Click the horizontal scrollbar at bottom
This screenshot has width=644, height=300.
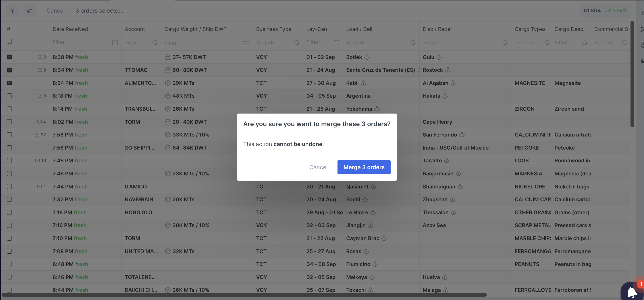click(244, 295)
